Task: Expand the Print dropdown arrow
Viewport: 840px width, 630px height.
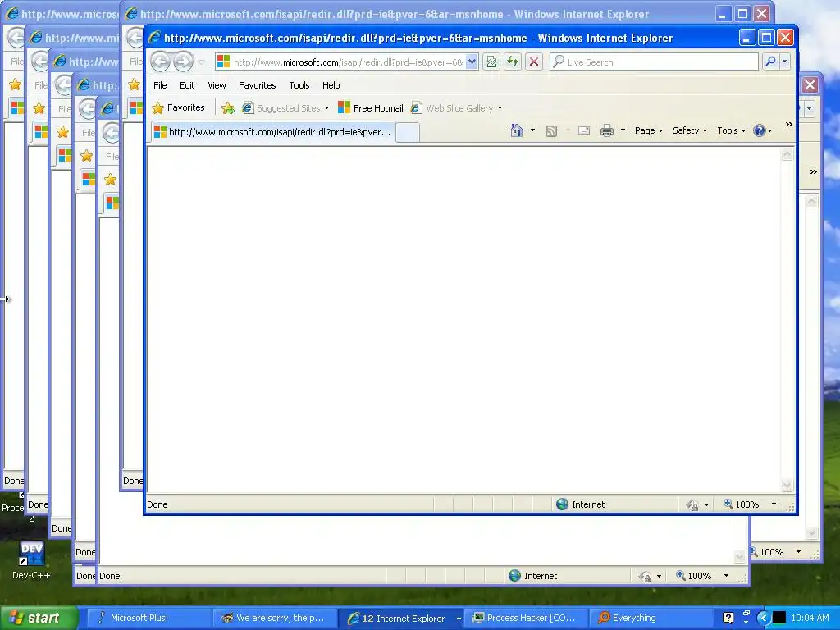Action: click(x=623, y=130)
